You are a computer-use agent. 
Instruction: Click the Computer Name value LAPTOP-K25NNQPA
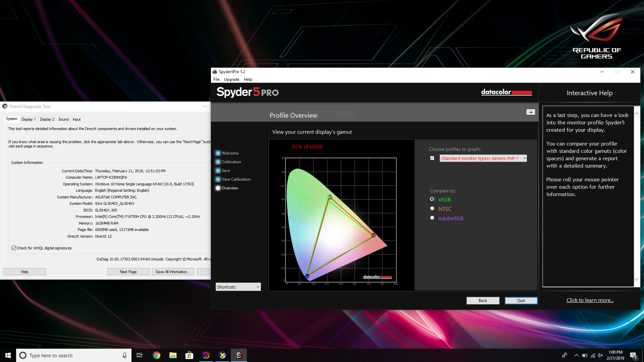(x=111, y=177)
